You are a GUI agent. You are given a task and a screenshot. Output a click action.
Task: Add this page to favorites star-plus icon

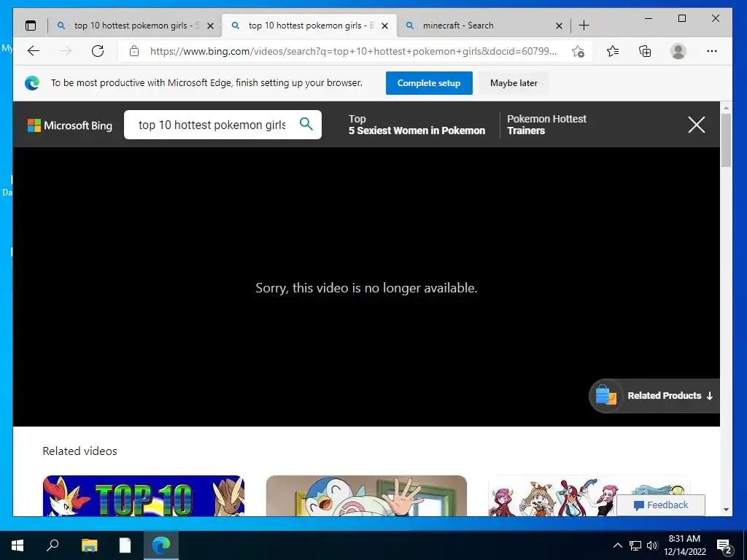[x=578, y=51]
